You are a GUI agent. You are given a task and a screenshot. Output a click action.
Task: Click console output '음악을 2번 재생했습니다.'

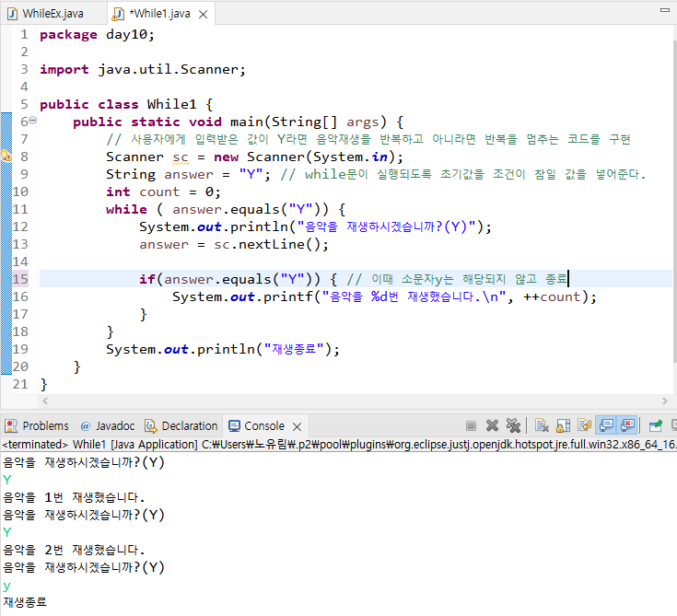pos(74,550)
